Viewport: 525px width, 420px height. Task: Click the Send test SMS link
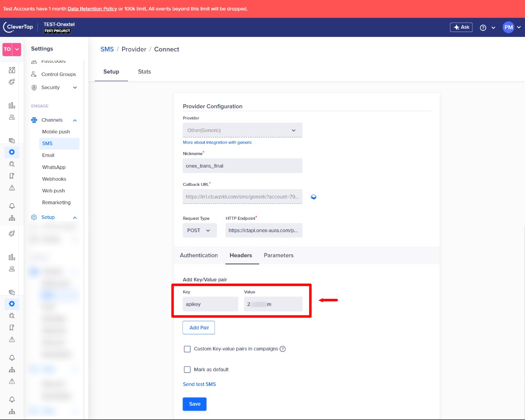[x=199, y=384]
